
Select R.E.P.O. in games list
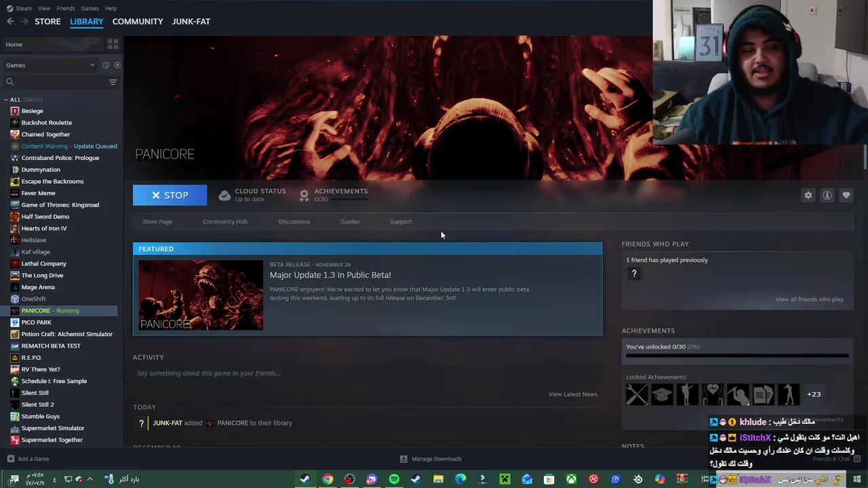pos(31,358)
